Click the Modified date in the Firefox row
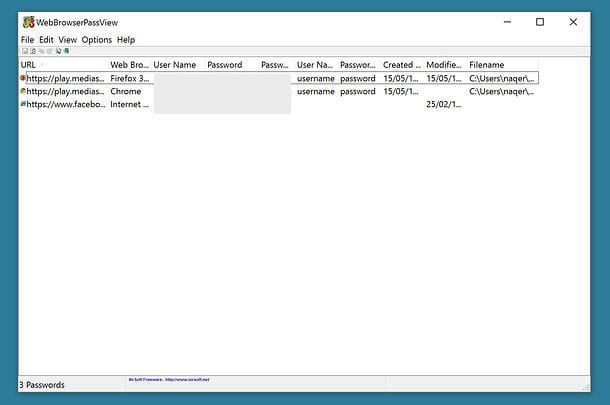 click(x=444, y=78)
